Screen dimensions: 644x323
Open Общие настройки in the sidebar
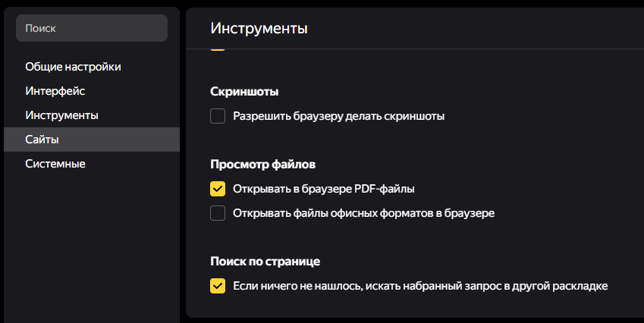coord(73,67)
